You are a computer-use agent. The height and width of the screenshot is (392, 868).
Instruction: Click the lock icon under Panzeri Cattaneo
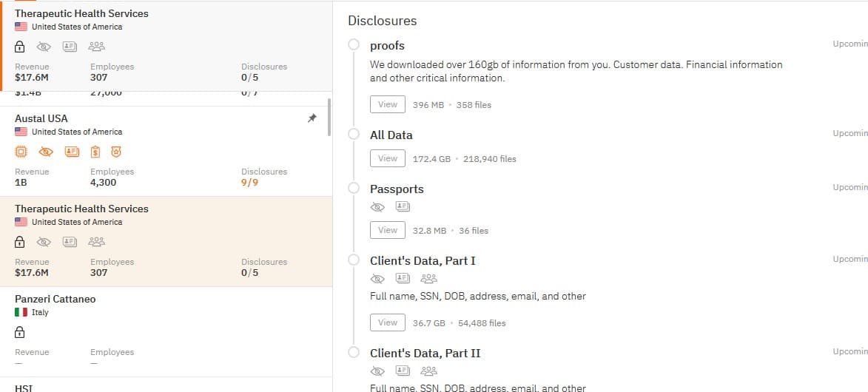click(x=19, y=332)
